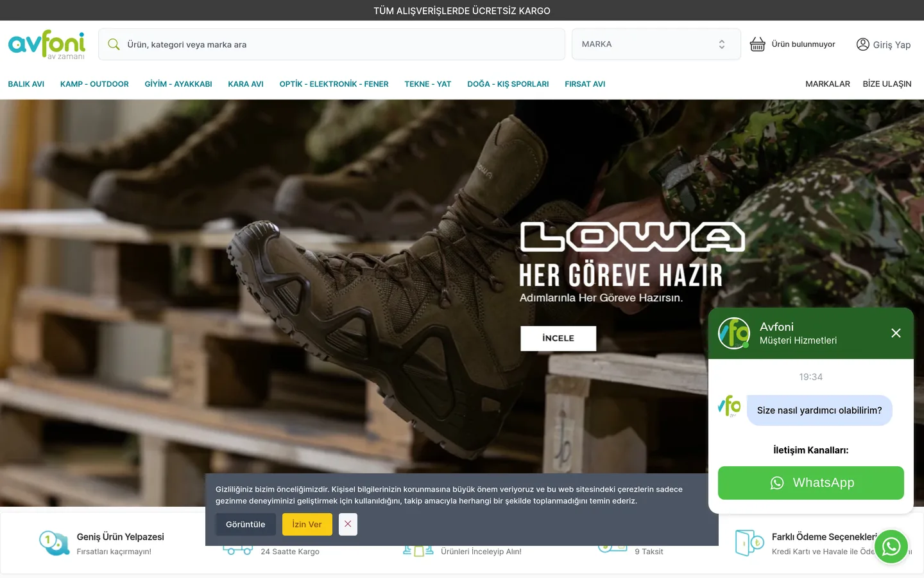
Task: Click the Size nasıl yardımcı olabilirim? message
Action: click(x=819, y=410)
